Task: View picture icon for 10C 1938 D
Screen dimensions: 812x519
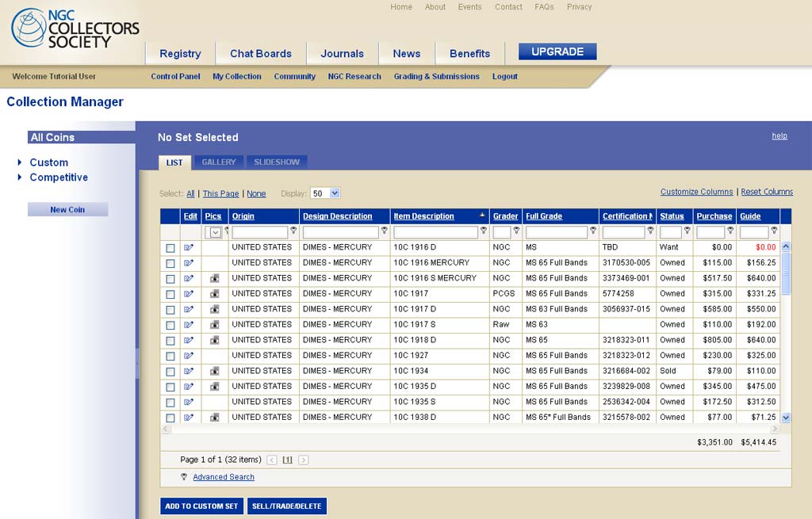Action: [x=214, y=418]
